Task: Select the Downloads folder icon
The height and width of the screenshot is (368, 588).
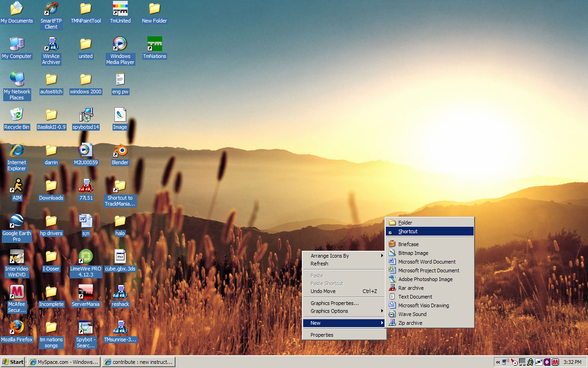Action: 51,190
